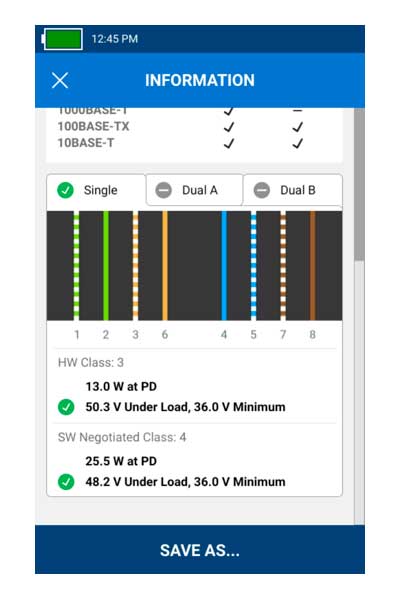Viewport: 400px width, 600px height.
Task: Click green check beside 48.2 V Under Load
Action: coord(66,482)
